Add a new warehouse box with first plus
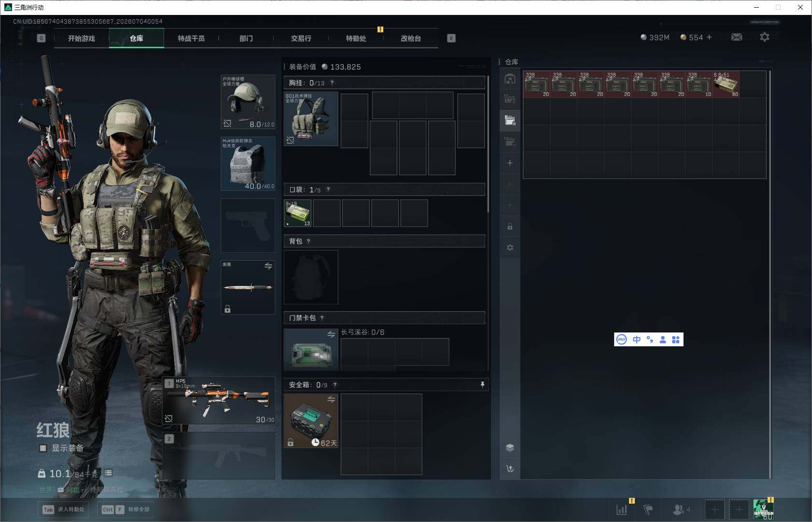The width and height of the screenshot is (812, 522). [x=510, y=163]
